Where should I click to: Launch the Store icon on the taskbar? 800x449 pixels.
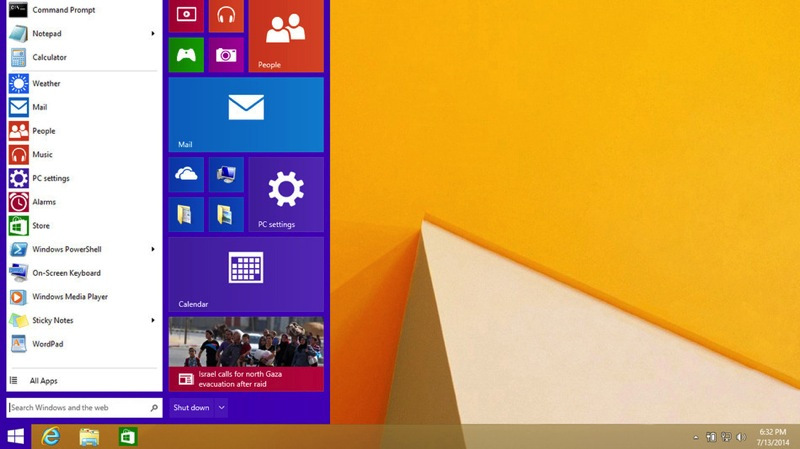click(127, 436)
